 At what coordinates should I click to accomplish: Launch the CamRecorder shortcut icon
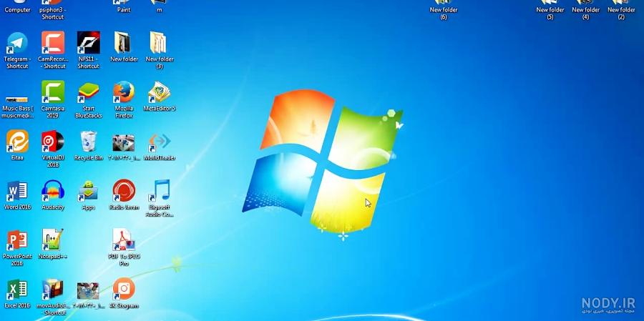(53, 43)
